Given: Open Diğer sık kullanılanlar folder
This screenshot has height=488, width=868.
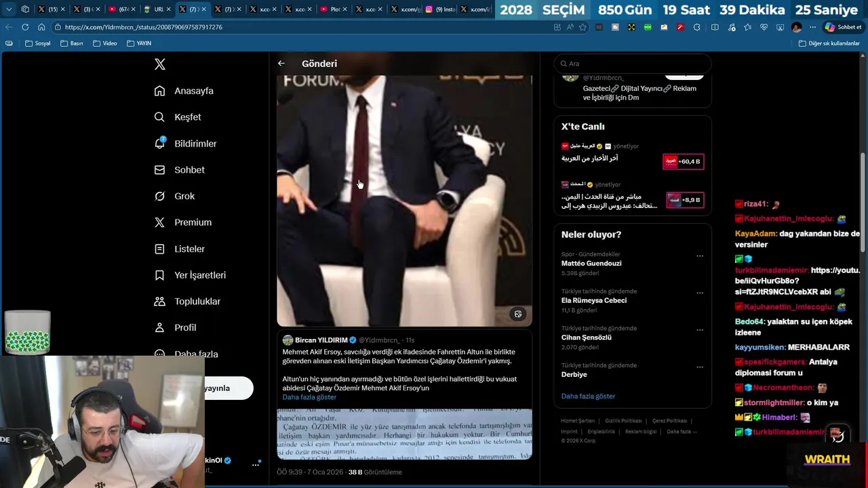Looking at the screenshot, I should (829, 43).
